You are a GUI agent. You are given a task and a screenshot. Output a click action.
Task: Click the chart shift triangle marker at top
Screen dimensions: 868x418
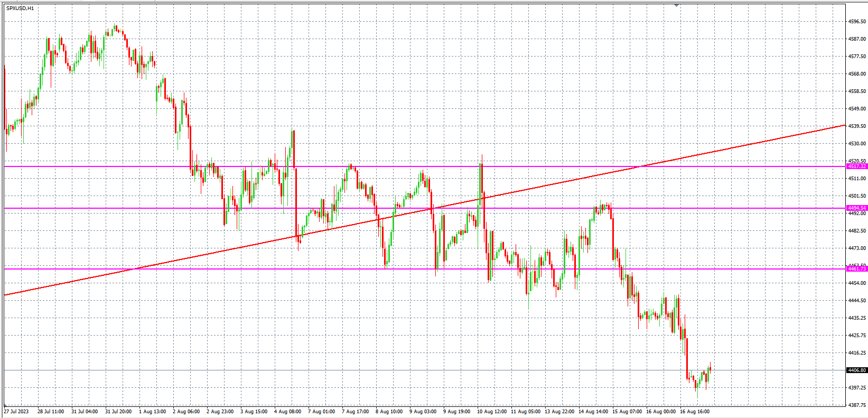677,5
